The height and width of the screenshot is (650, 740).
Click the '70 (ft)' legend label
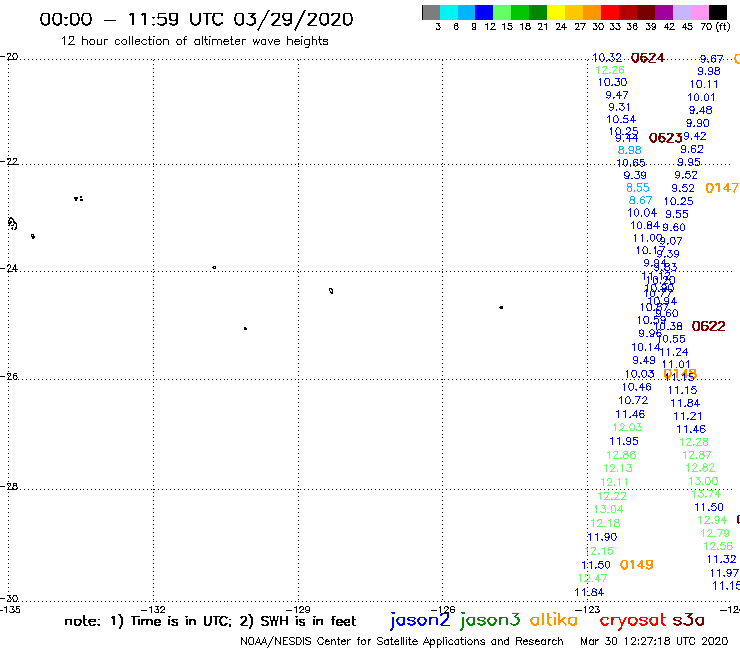pos(715,27)
